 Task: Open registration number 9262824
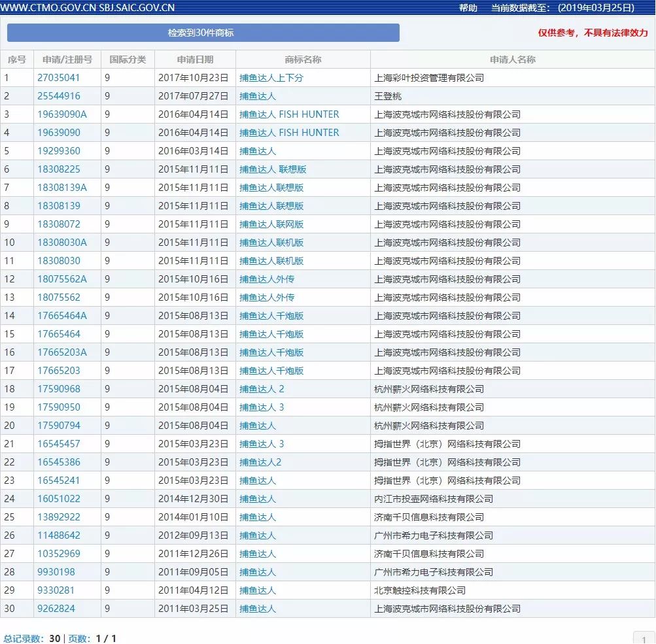[x=56, y=609]
